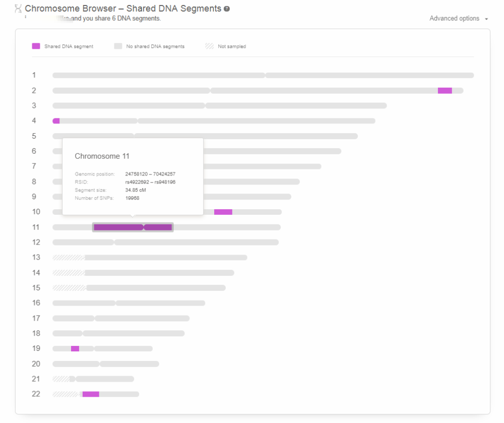504x423 pixels.
Task: Select the purple segment on chromosome 19
Action: [75, 348]
